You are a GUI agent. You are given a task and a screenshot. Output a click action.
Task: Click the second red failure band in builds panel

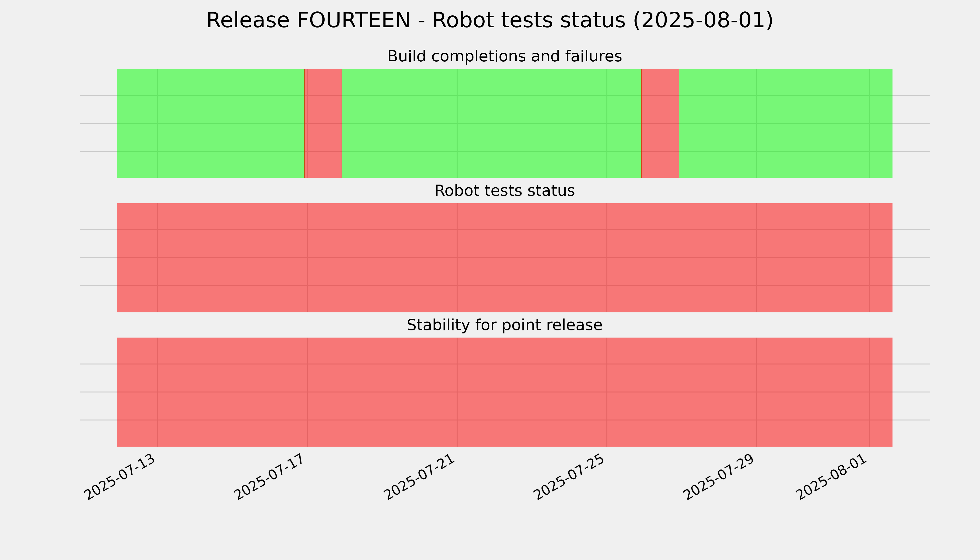click(x=660, y=123)
